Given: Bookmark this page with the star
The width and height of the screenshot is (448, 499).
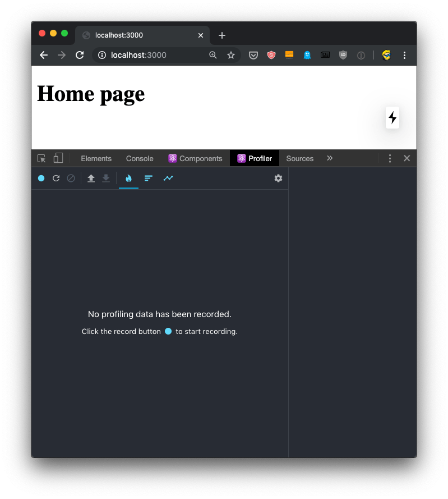Looking at the screenshot, I should tap(230, 55).
